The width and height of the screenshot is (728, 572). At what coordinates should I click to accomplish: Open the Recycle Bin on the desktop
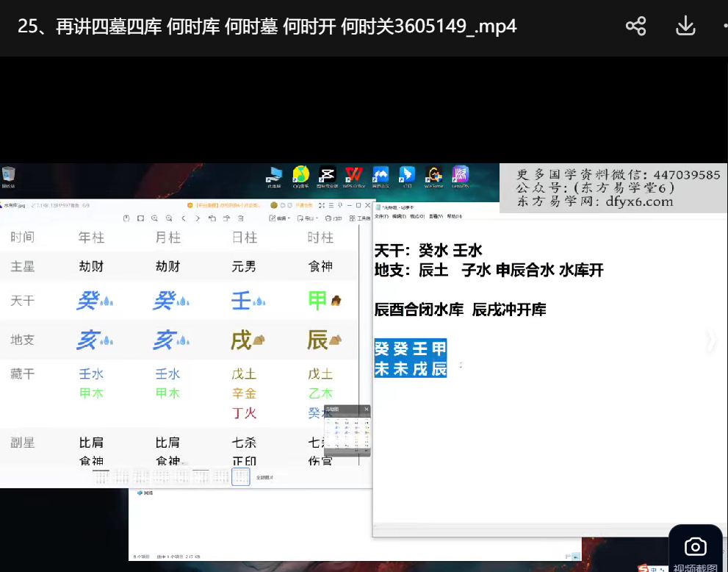9,176
